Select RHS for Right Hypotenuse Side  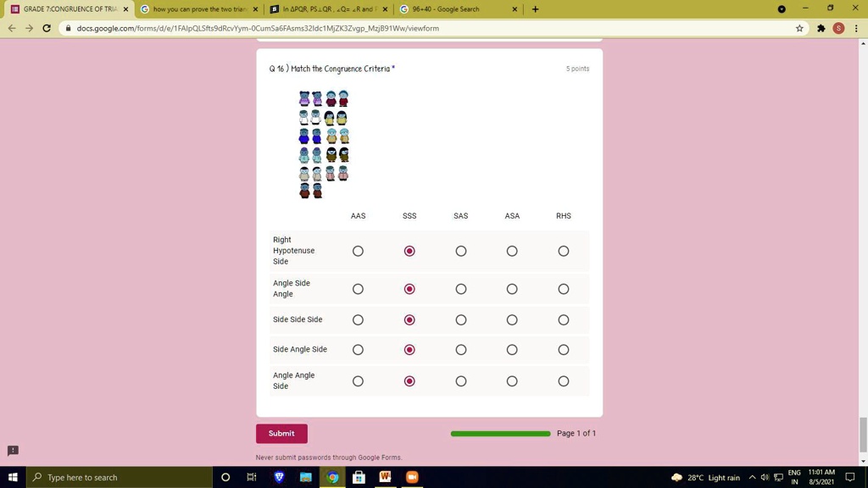(x=564, y=251)
